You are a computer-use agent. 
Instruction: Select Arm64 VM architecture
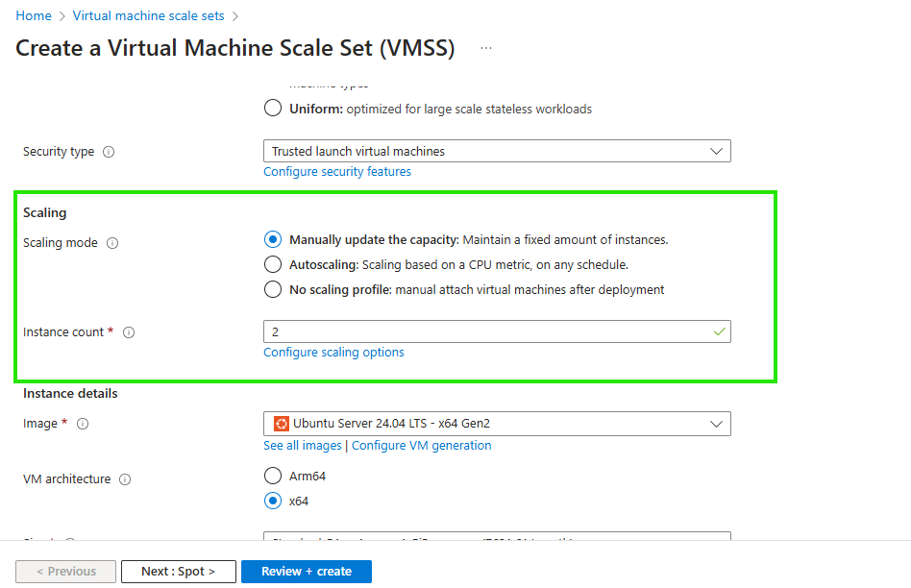tap(273, 476)
